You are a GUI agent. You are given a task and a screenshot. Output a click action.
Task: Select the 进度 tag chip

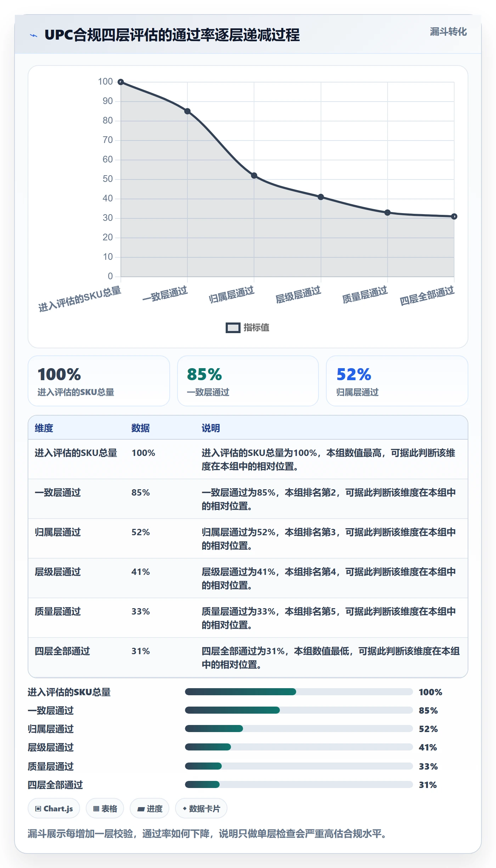click(x=150, y=809)
